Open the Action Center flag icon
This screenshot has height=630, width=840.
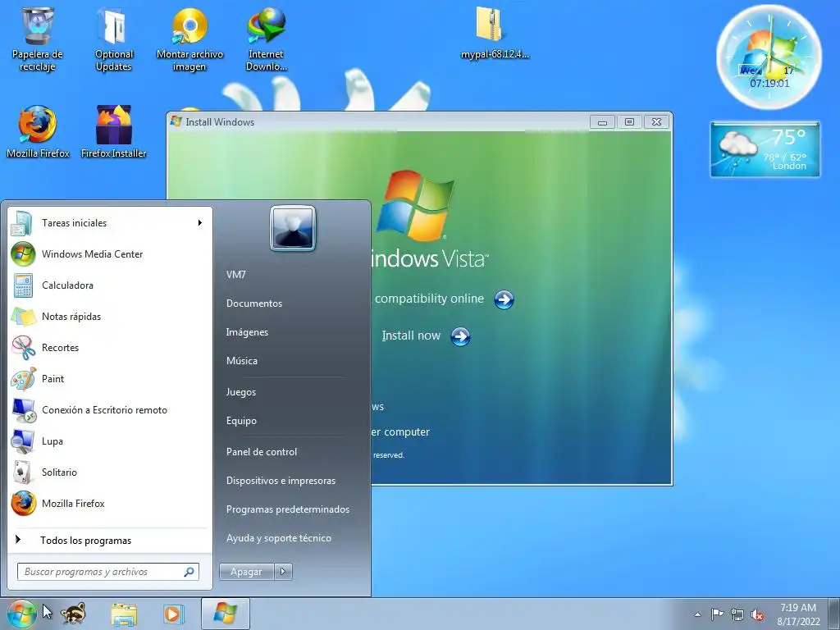(x=717, y=614)
